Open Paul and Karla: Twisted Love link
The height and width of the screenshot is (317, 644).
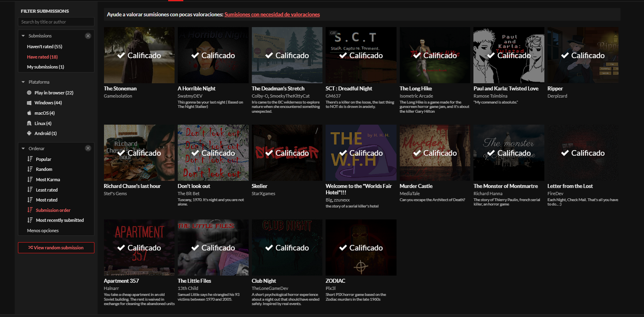[x=506, y=88]
